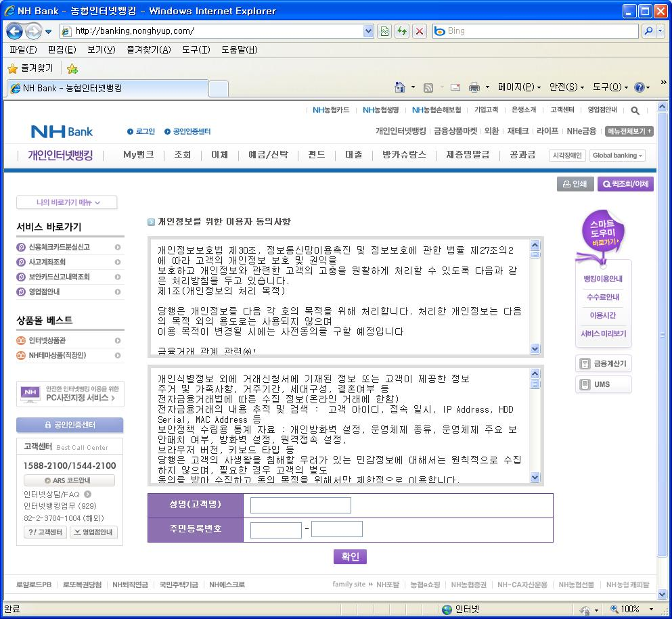Expand 메뉴전체보기 + button

point(629,131)
